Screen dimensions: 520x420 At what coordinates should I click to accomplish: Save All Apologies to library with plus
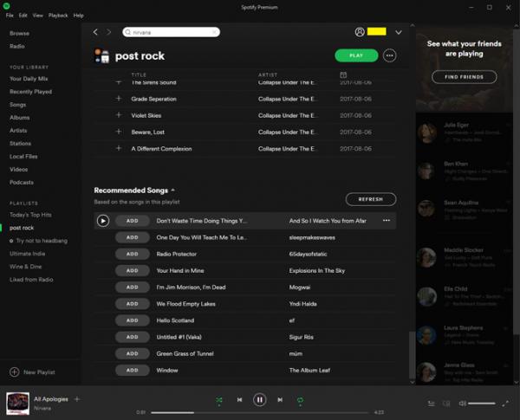(77, 399)
